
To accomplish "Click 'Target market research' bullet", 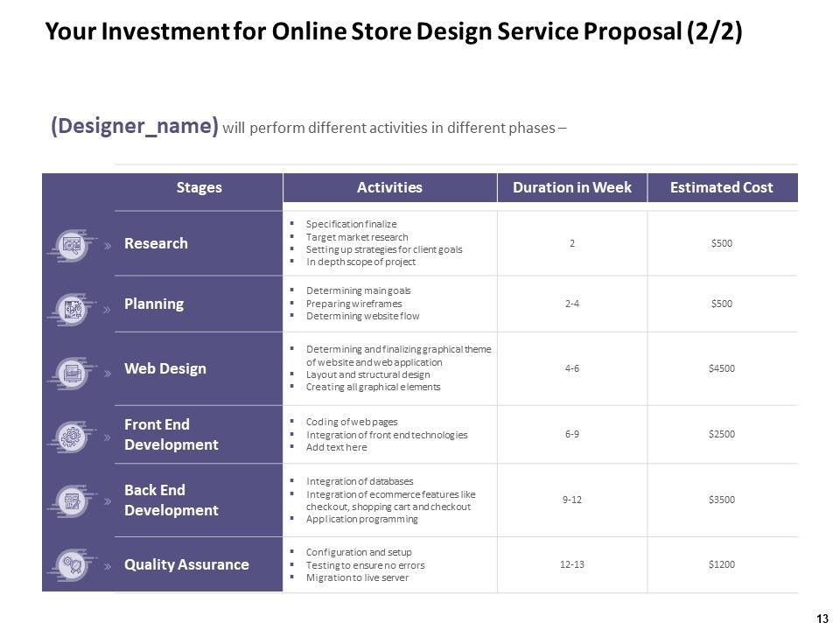I will (357, 237).
